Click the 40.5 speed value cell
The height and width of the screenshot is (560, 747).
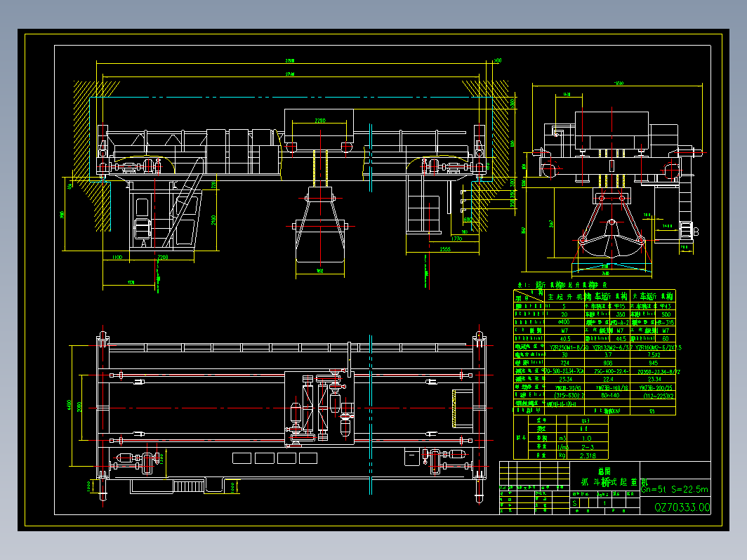click(565, 338)
